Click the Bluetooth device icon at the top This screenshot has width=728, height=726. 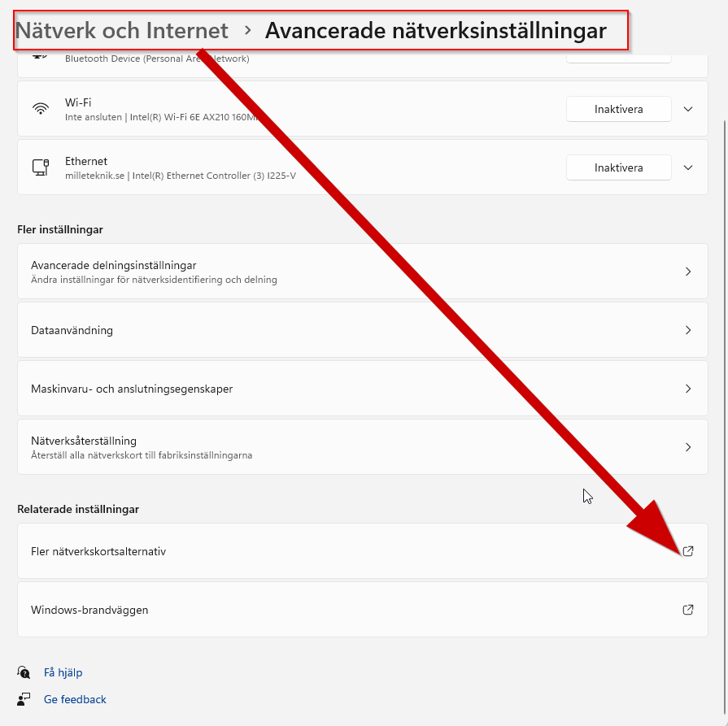point(41,57)
